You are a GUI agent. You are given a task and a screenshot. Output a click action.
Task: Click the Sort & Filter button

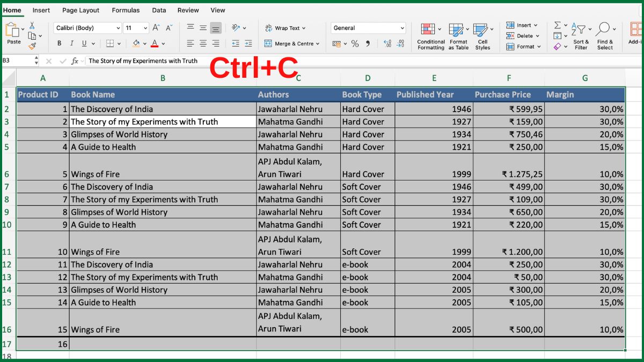pos(581,32)
